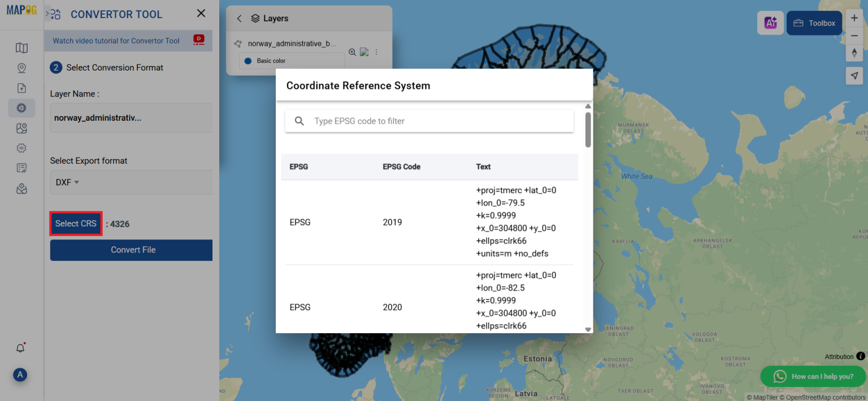
Task: Collapse the Layers panel with back chevron
Action: (x=238, y=18)
